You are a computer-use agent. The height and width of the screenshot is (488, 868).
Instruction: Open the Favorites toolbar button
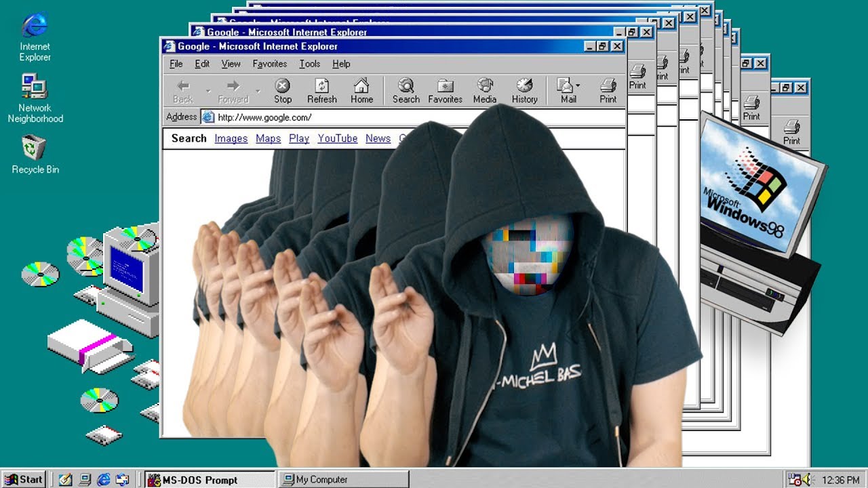pos(445,91)
